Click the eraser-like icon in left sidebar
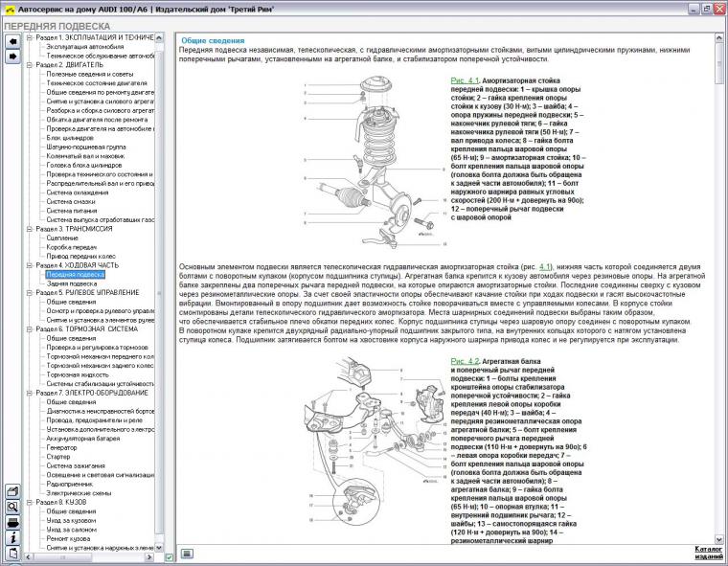Screen dimensions: 728x566 (x=12, y=491)
